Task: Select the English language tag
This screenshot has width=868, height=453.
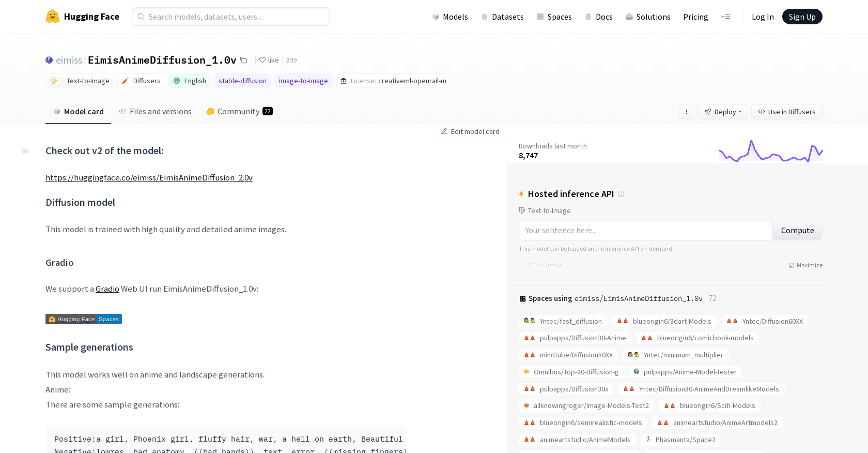Action: [x=190, y=81]
